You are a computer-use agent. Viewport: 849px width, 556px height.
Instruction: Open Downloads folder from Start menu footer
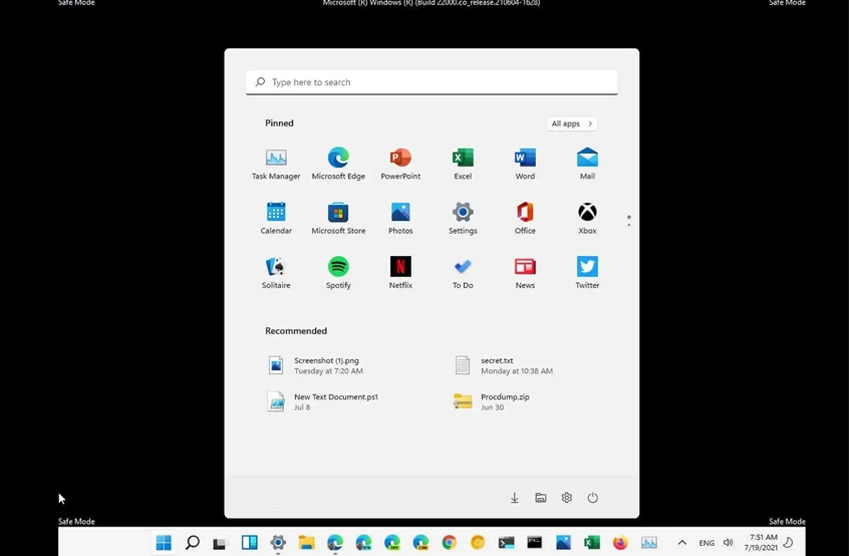tap(515, 498)
